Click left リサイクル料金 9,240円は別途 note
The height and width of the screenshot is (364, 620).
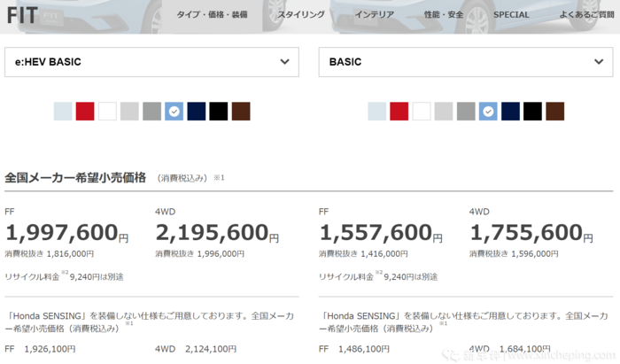tap(64, 275)
